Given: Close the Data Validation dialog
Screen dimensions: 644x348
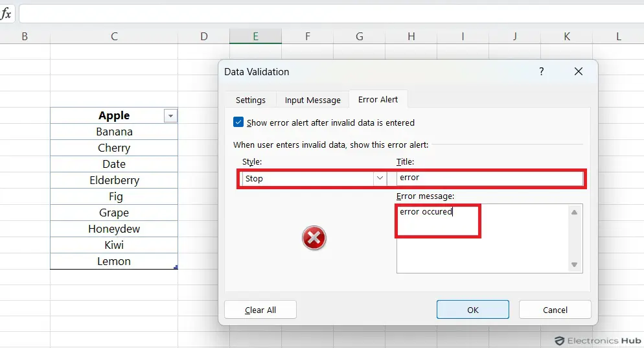Looking at the screenshot, I should point(578,71).
